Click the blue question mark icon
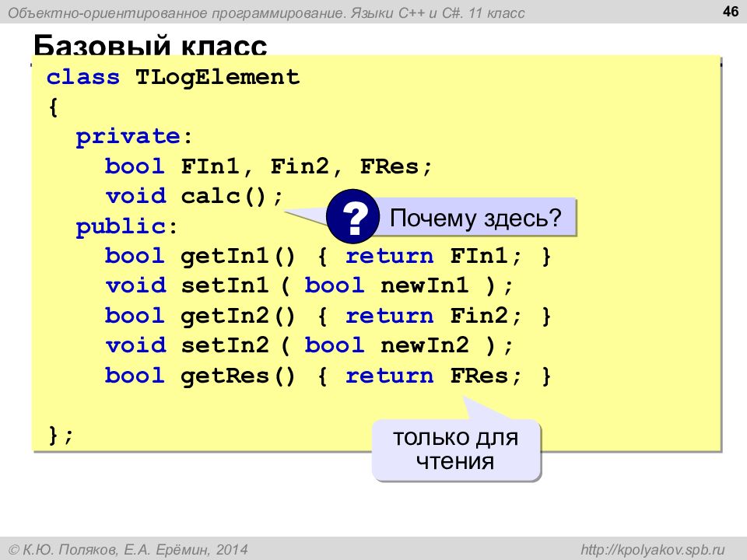The image size is (747, 560). [x=353, y=217]
